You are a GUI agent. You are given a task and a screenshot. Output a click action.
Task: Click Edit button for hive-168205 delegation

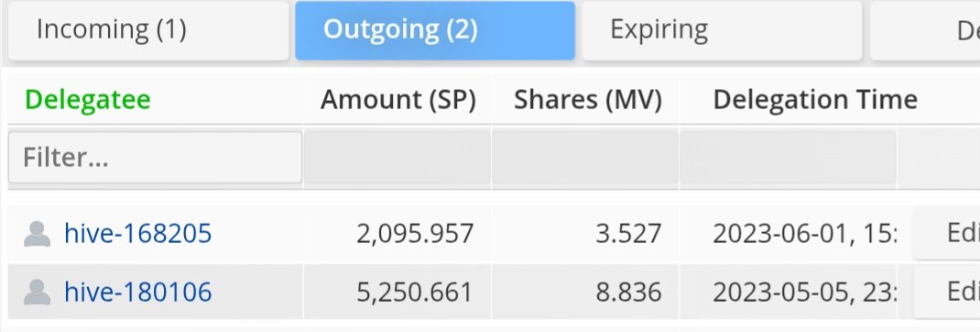point(946,234)
